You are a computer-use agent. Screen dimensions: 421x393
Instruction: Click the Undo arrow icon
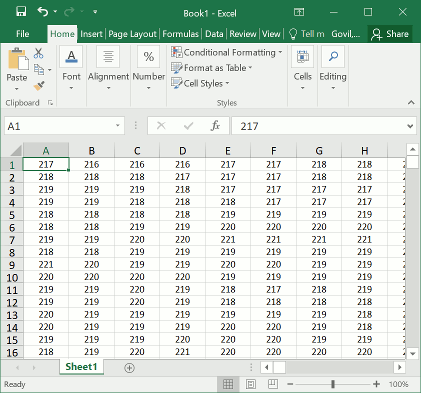[43, 12]
